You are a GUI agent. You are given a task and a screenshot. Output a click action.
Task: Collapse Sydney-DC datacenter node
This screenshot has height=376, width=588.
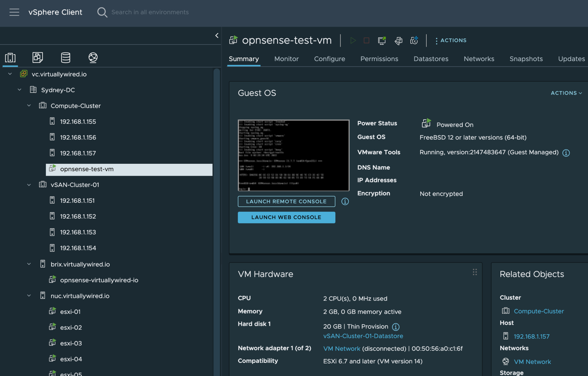click(x=20, y=90)
